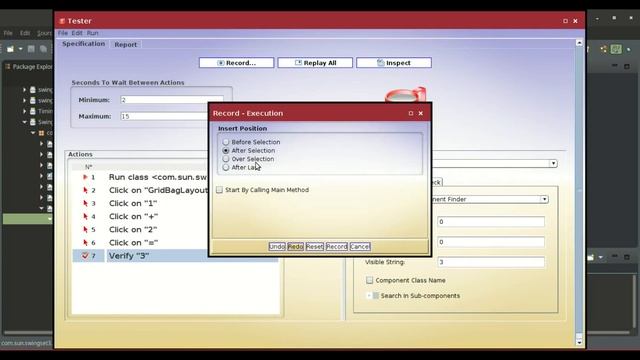Open the Finder type dropdown arrow
Screen dimensions: 640x360
click(x=544, y=199)
